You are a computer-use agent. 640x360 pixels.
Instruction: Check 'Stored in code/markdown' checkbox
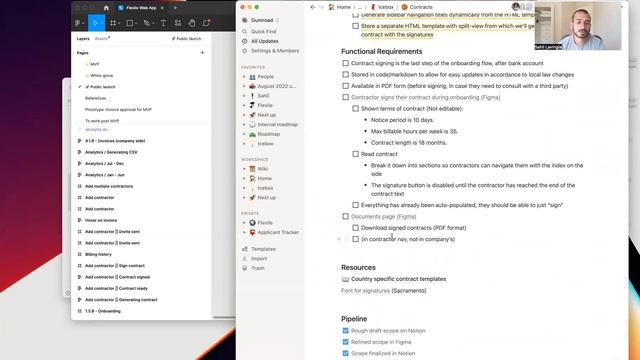346,75
